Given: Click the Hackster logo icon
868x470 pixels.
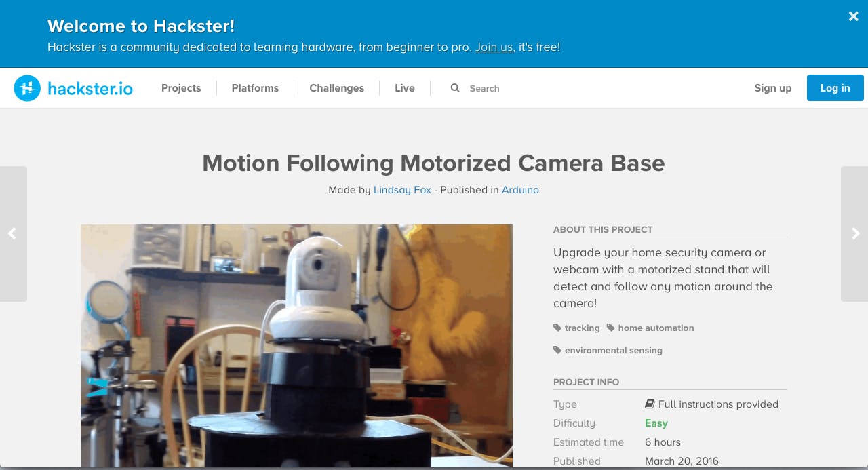Looking at the screenshot, I should 27,88.
